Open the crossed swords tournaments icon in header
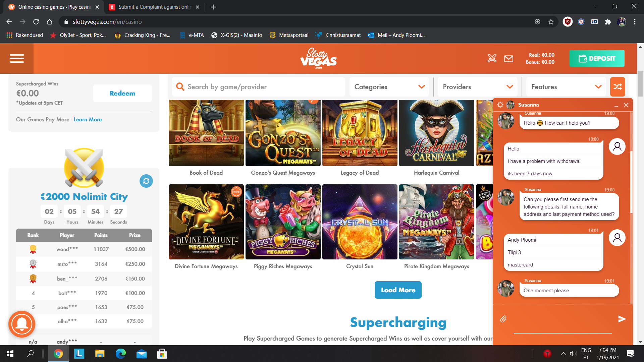The height and width of the screenshot is (362, 644). pos(492,58)
